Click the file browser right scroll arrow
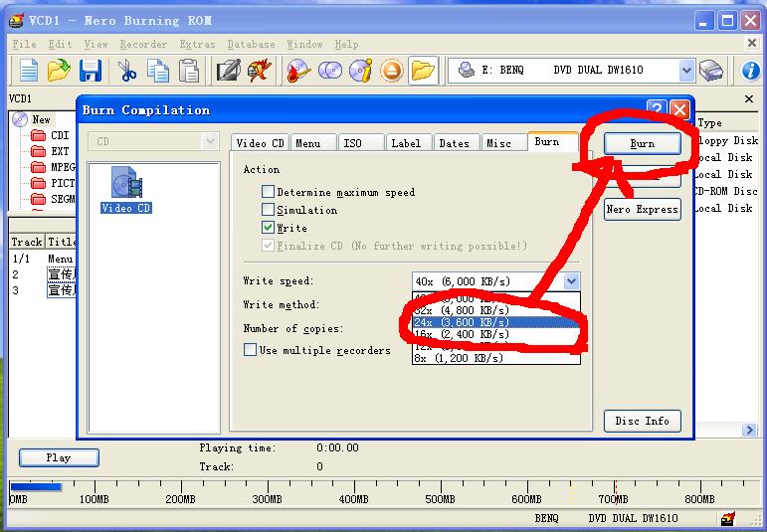Image resolution: width=767 pixels, height=532 pixels. coord(749,430)
